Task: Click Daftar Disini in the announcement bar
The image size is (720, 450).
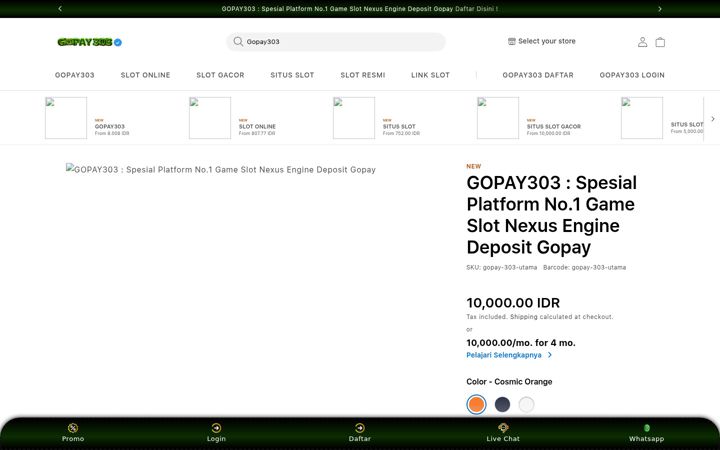Action: (477, 9)
